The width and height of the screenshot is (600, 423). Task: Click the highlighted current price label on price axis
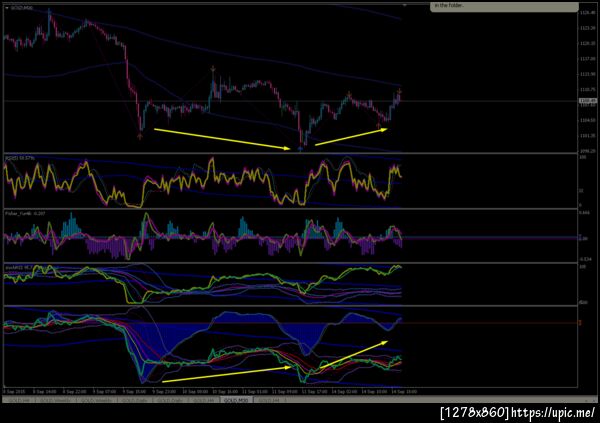(588, 101)
